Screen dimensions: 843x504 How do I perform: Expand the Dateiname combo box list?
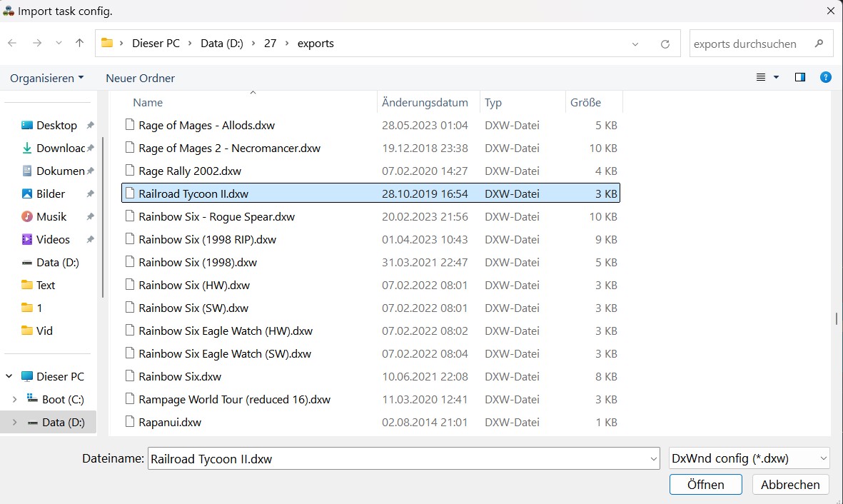click(x=653, y=459)
